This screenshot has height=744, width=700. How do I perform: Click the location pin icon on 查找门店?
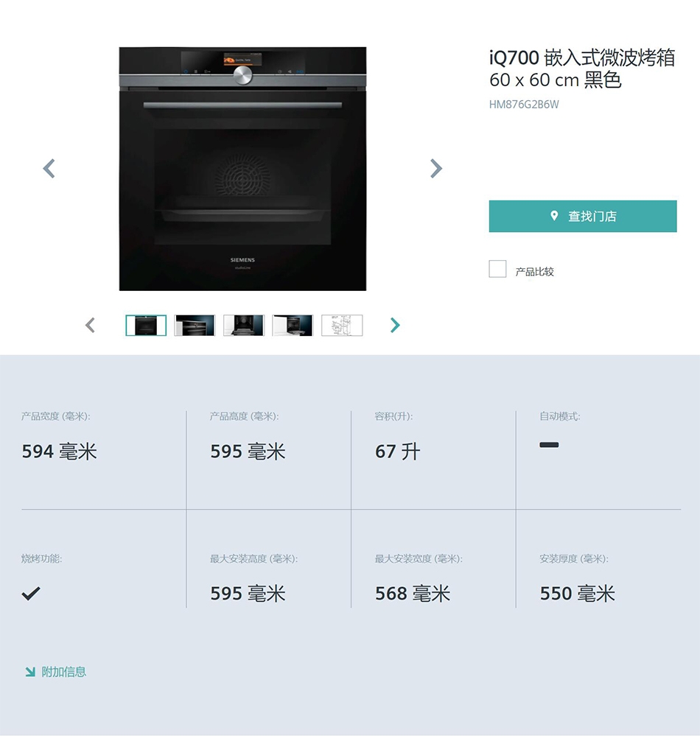coord(554,216)
